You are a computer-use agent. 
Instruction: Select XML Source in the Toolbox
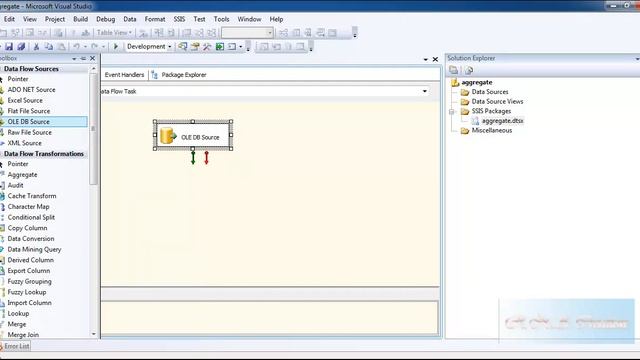pos(24,143)
